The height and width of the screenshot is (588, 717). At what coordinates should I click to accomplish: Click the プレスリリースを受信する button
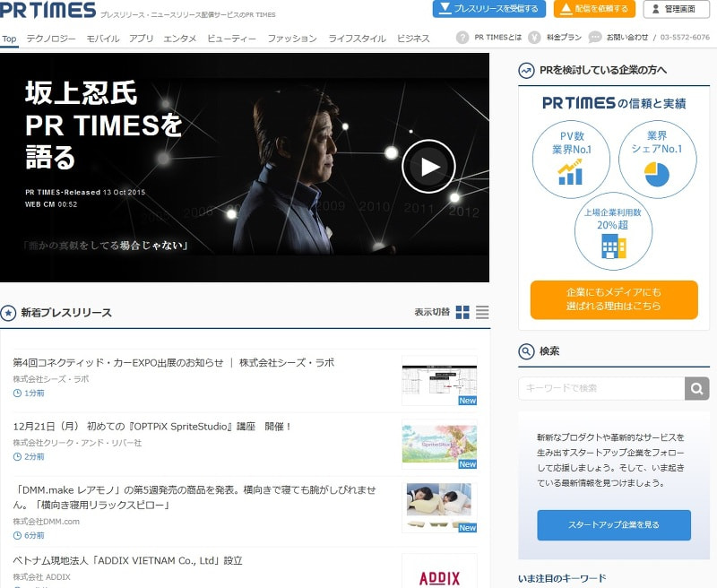(488, 9)
